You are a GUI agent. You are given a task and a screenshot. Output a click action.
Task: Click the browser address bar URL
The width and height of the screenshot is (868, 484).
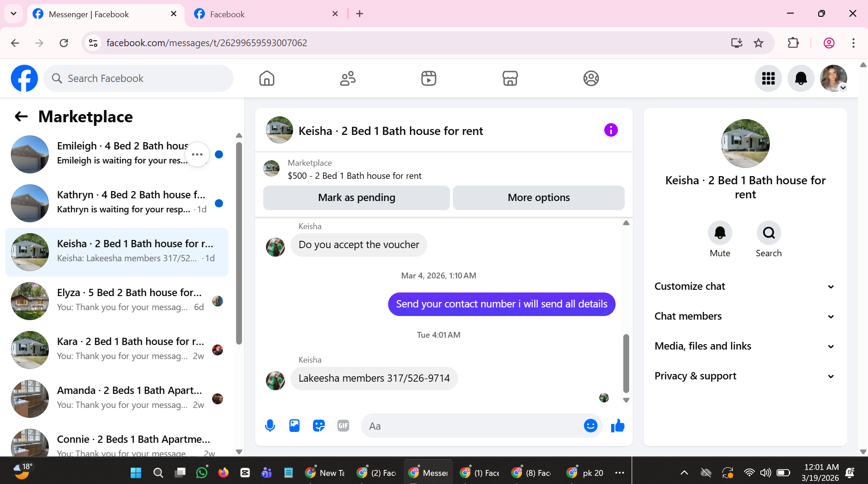tap(207, 43)
